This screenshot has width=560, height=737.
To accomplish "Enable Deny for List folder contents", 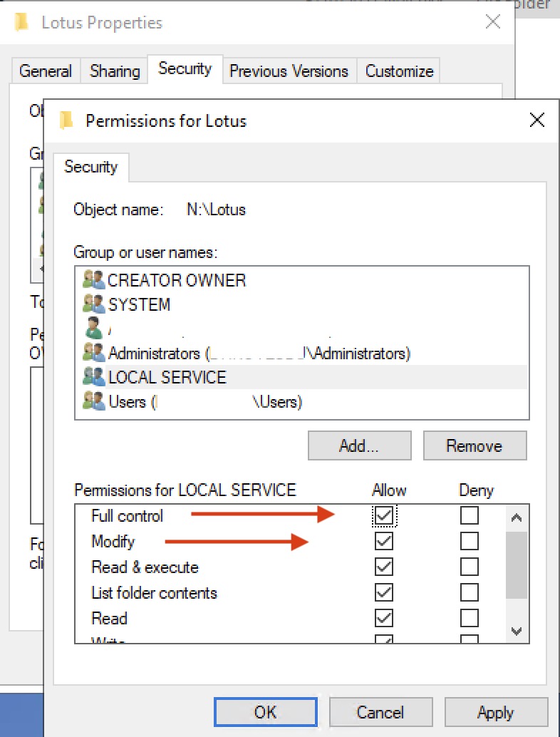I will coord(469,592).
